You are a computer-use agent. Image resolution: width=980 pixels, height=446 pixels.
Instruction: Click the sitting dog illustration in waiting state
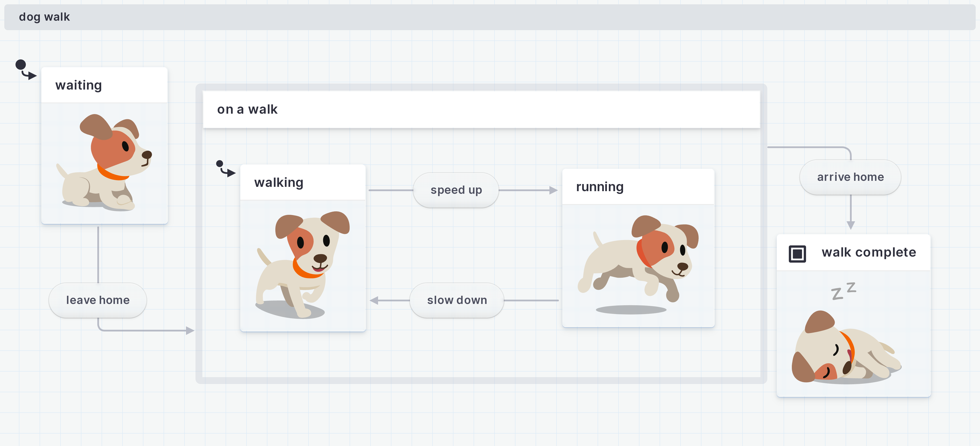click(105, 164)
